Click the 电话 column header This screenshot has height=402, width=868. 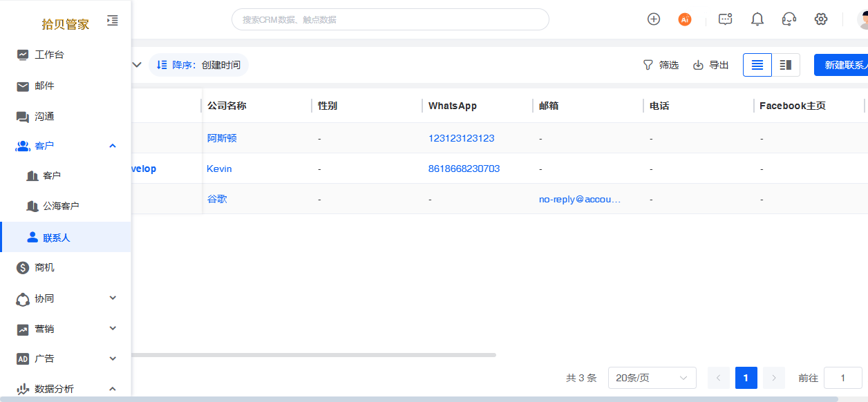(x=659, y=106)
